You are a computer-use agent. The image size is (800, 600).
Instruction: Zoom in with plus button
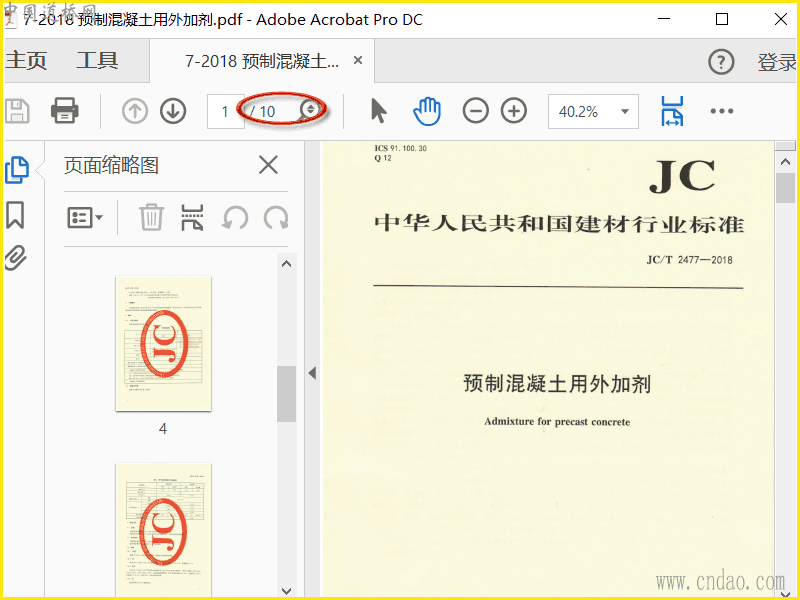pyautogui.click(x=513, y=111)
